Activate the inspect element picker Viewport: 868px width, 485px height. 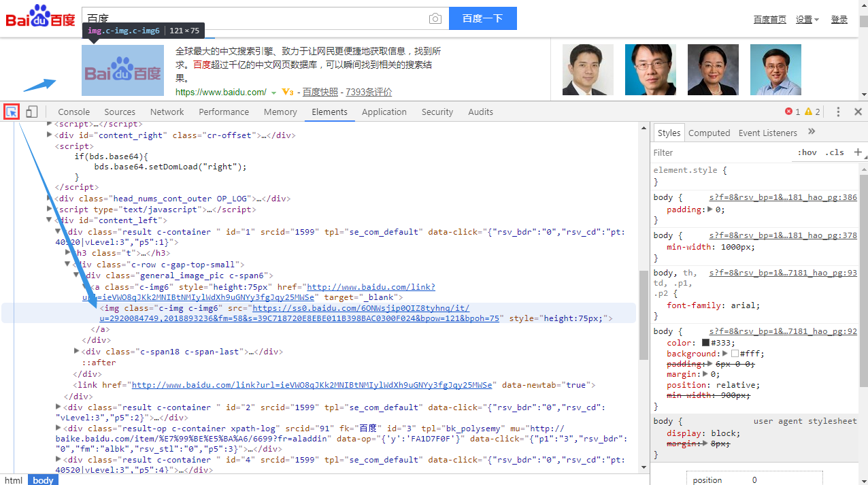[x=12, y=112]
